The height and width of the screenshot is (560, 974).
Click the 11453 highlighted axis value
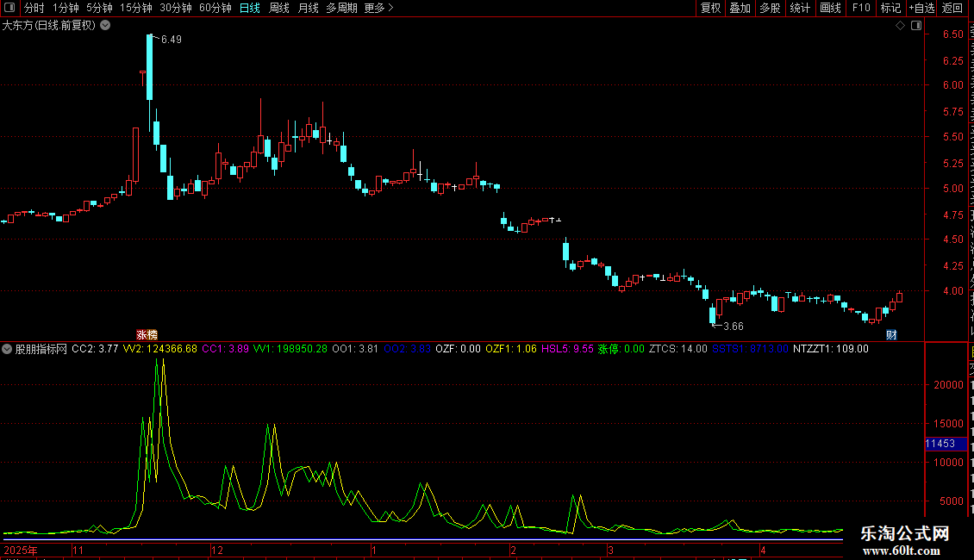(946, 444)
